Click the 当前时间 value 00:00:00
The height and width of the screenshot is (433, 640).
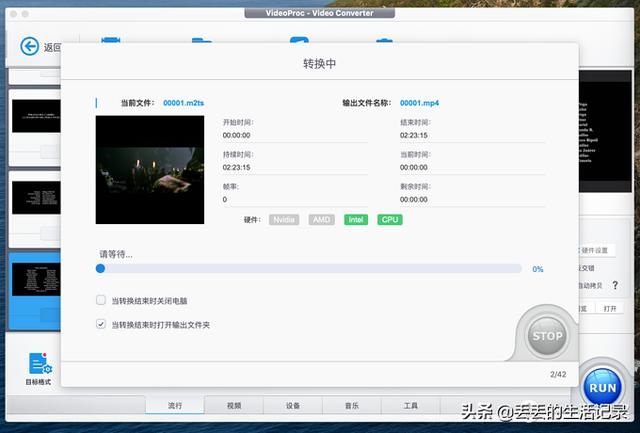click(x=413, y=167)
